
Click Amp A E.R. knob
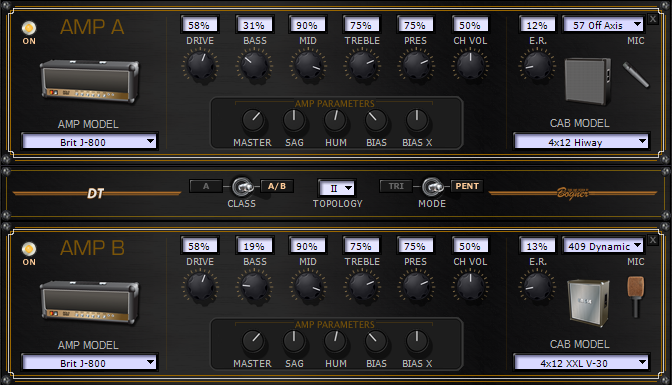(537, 65)
